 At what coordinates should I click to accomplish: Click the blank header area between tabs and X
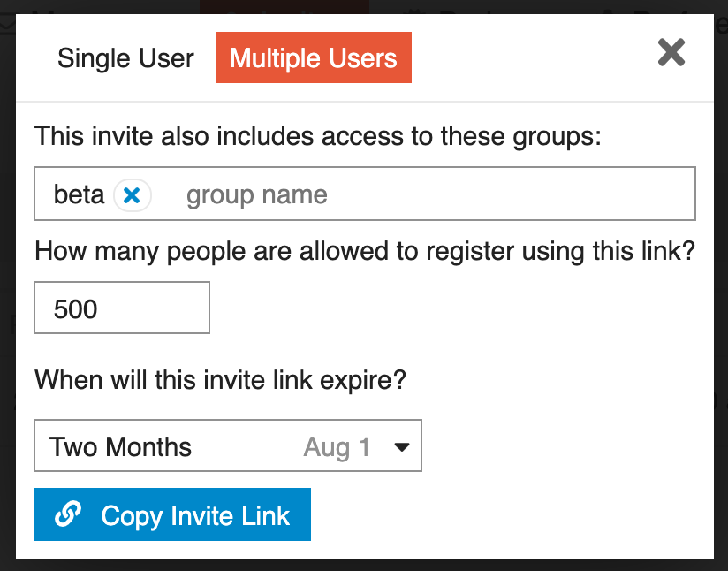[x=530, y=58]
